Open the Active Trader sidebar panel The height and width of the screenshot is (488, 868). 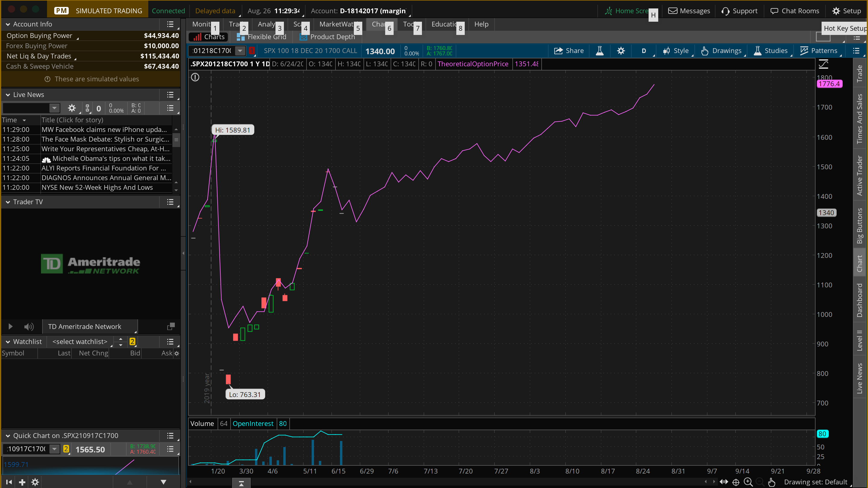point(860,175)
